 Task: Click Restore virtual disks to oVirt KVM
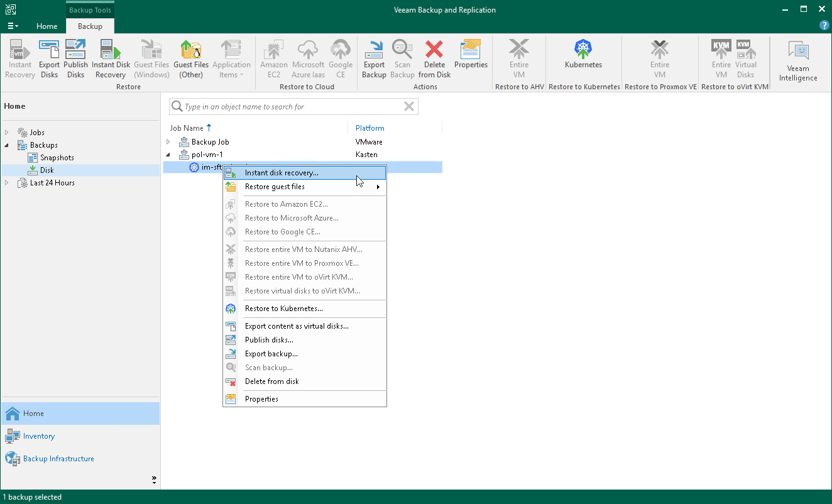point(305,291)
